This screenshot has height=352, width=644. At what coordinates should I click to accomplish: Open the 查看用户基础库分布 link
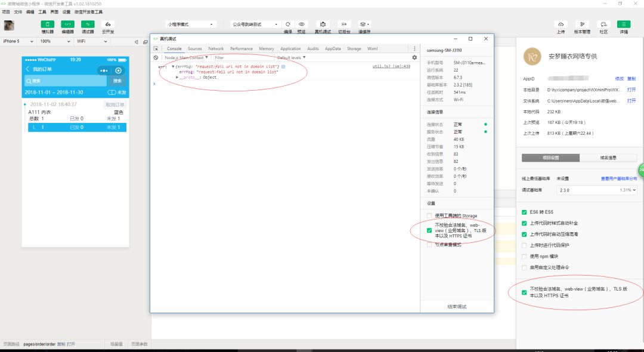[619, 178]
